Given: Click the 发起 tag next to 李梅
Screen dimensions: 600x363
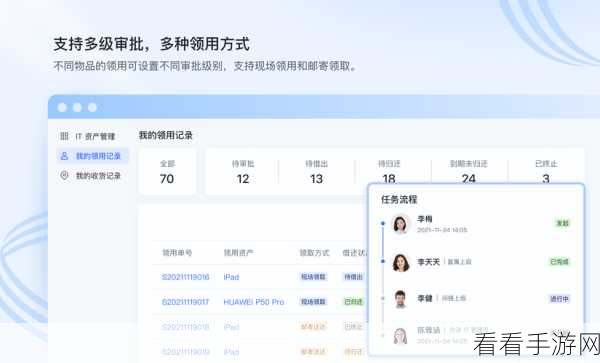Looking at the screenshot, I should coord(562,223).
